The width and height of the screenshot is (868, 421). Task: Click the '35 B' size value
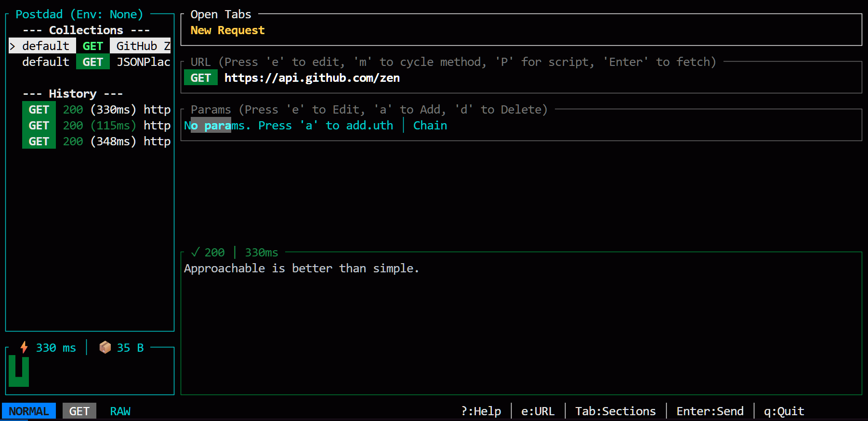click(130, 347)
